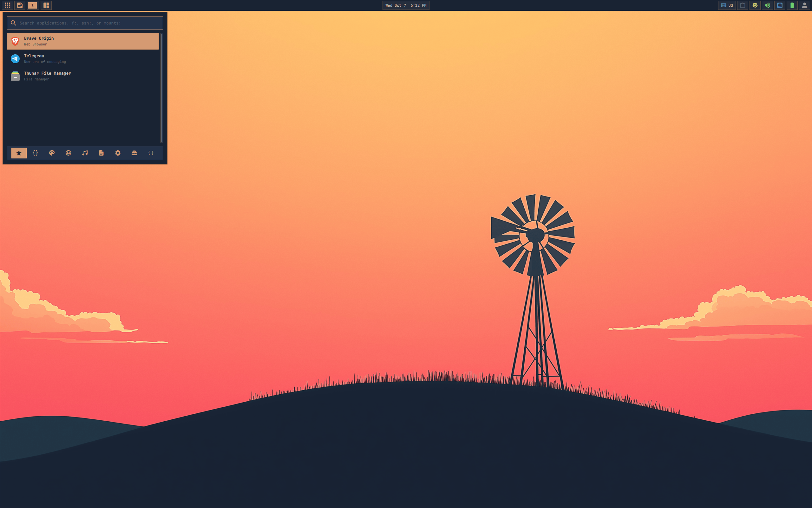Click the date and time clock

pos(406,5)
